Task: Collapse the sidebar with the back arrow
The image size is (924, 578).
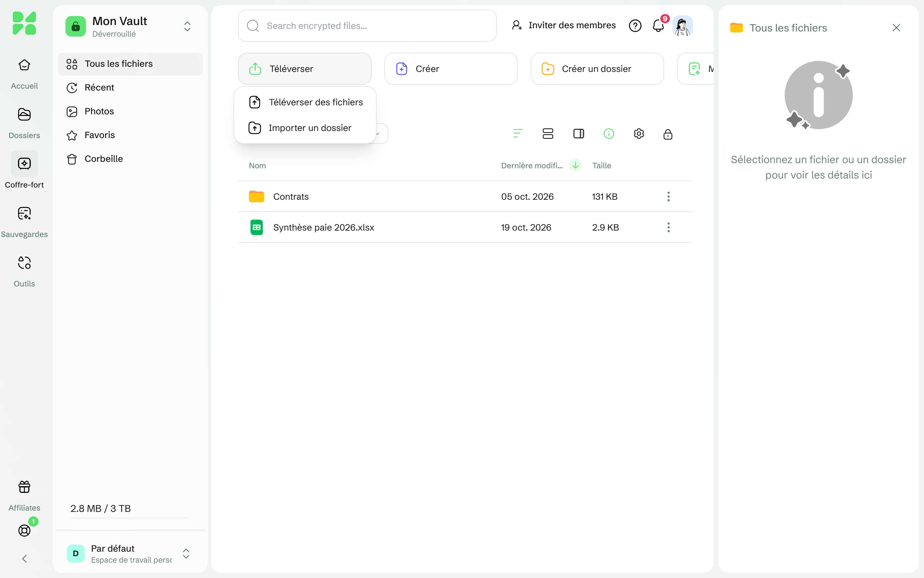Action: [x=24, y=559]
